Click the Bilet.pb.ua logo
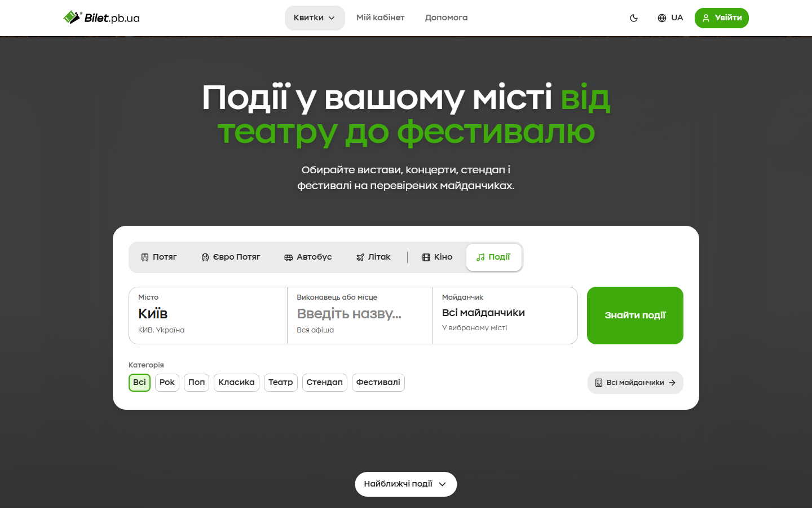The height and width of the screenshot is (508, 812). click(101, 17)
